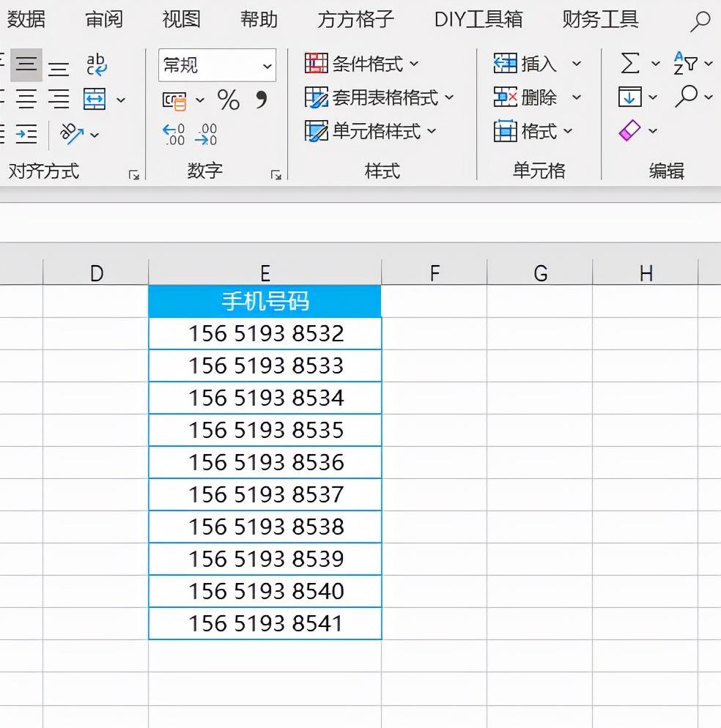
Task: Click the 插入 cells button
Action: [x=528, y=64]
